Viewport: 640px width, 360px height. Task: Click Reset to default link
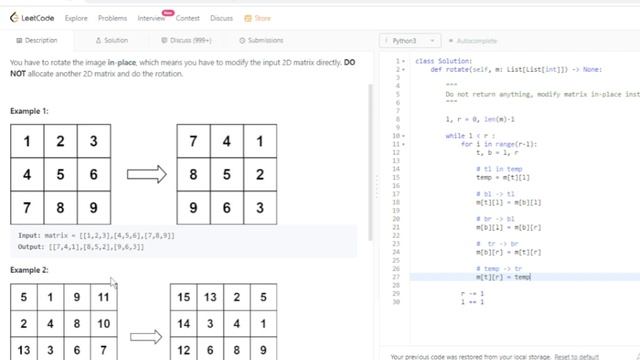point(576,357)
